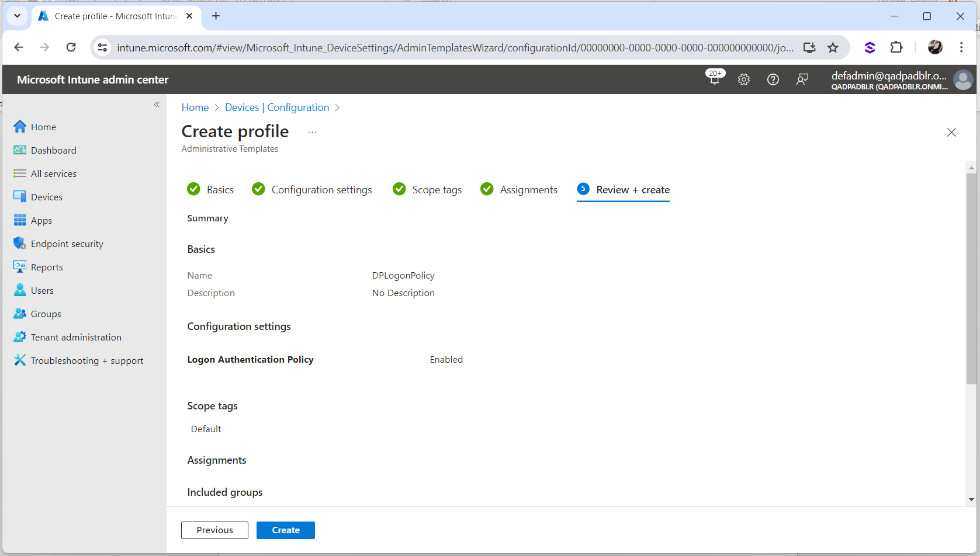
Task: Click the Logon Authentication Policy label
Action: (x=250, y=360)
